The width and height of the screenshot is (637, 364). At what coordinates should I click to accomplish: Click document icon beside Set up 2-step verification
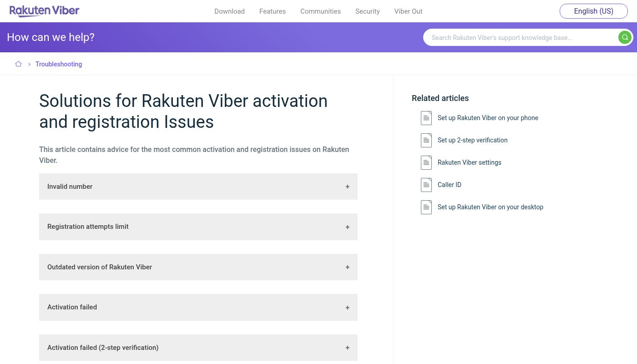pos(426,140)
